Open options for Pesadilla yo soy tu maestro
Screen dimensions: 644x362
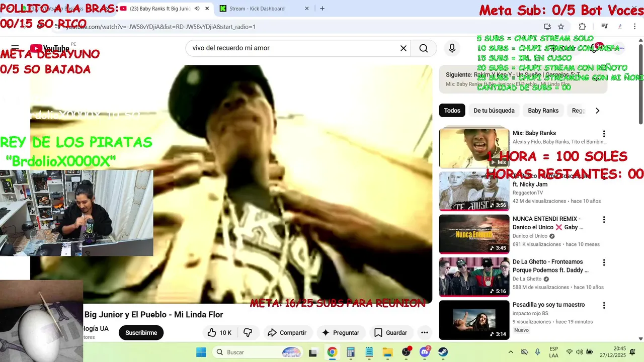[604, 306]
